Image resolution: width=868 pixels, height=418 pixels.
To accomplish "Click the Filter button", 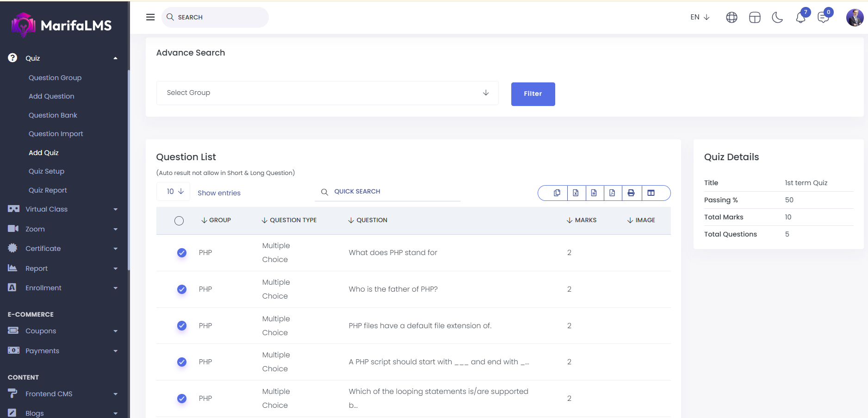I will [533, 94].
